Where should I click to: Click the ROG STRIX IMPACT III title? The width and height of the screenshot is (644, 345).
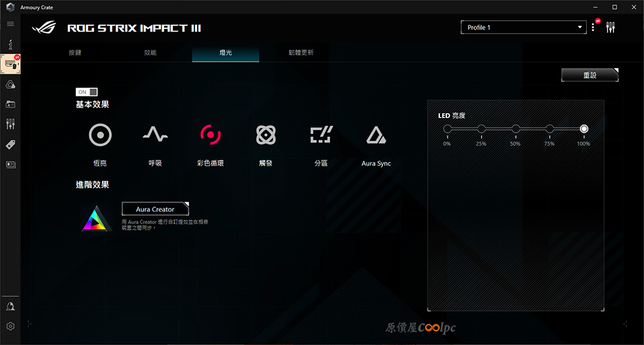pos(134,28)
